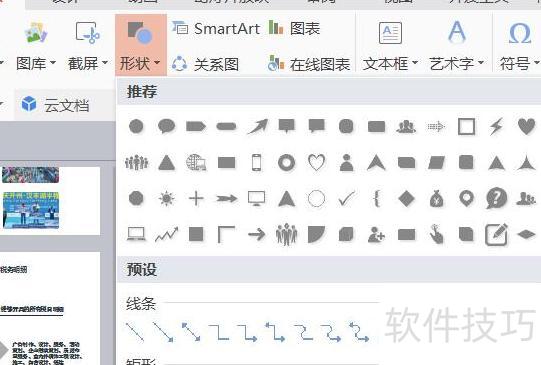The height and width of the screenshot is (365, 541).
Task: Select the globe with computer shape
Action: click(x=196, y=162)
